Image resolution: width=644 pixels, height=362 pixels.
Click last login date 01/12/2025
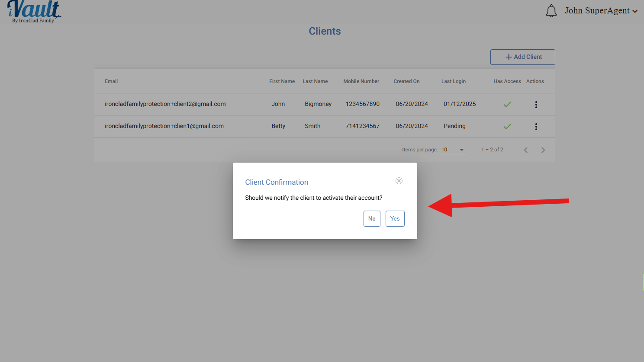pos(460,104)
